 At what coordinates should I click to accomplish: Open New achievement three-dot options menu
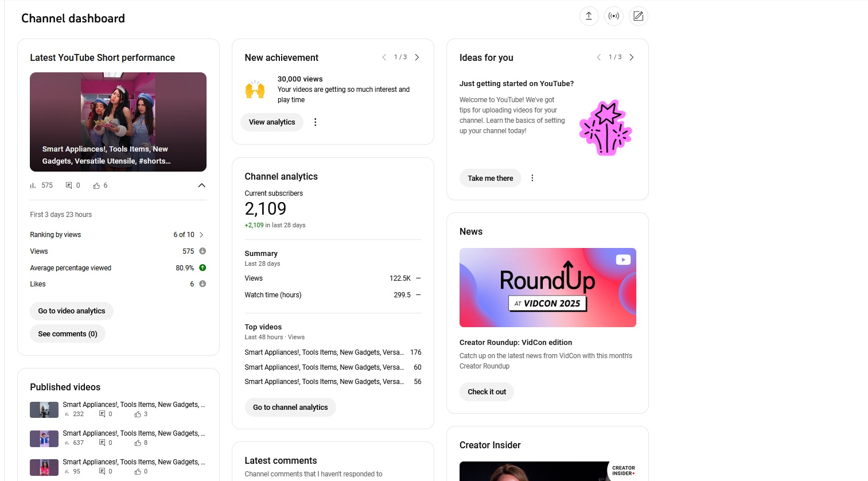(x=315, y=122)
